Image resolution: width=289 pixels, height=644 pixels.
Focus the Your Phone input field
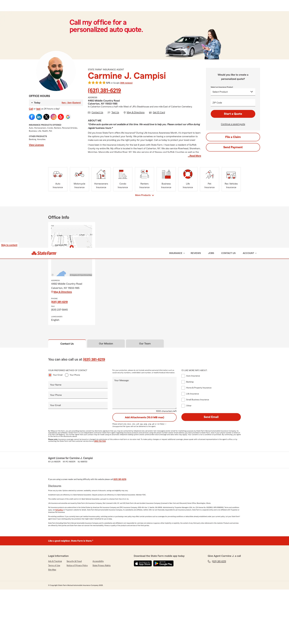[x=78, y=395]
